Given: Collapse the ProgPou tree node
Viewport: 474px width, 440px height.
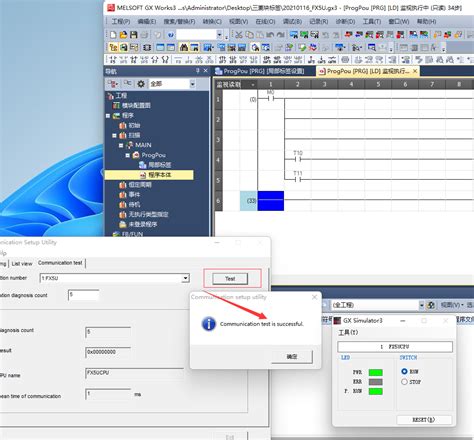Looking at the screenshot, I should pos(128,155).
